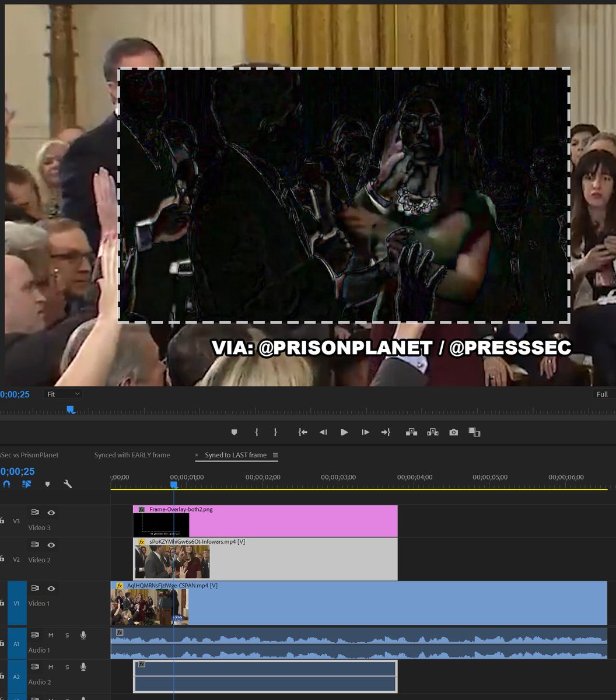This screenshot has height=700, width=616.
Task: Hide the Video 1 track output
Action: [51, 589]
